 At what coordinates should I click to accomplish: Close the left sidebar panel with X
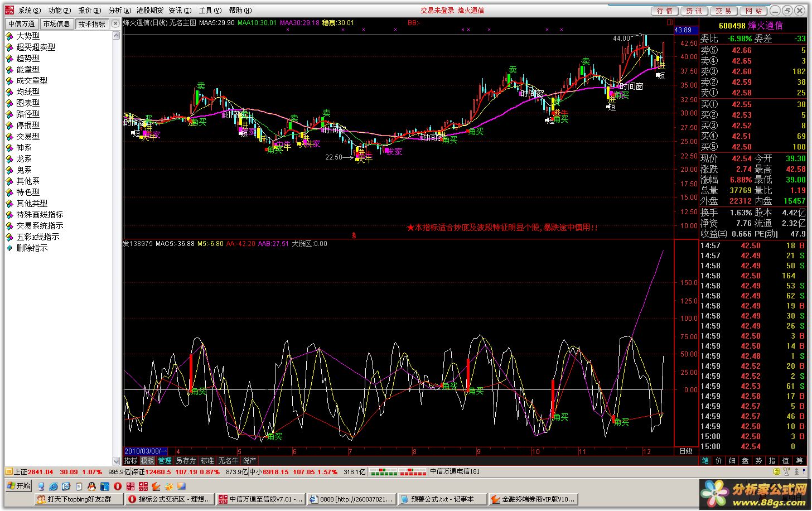(115, 23)
